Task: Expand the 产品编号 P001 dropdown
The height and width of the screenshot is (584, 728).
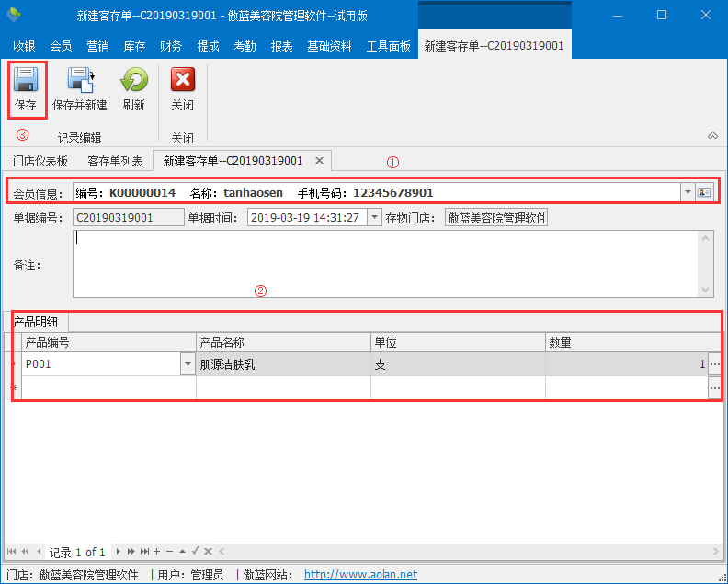Action: pyautogui.click(x=188, y=364)
